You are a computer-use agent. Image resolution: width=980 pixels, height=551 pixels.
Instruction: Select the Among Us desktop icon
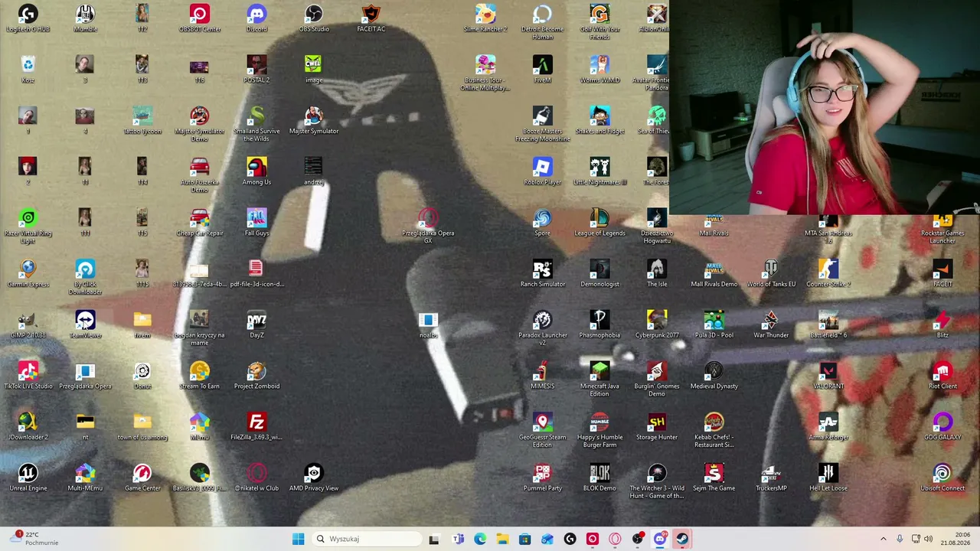pyautogui.click(x=256, y=172)
